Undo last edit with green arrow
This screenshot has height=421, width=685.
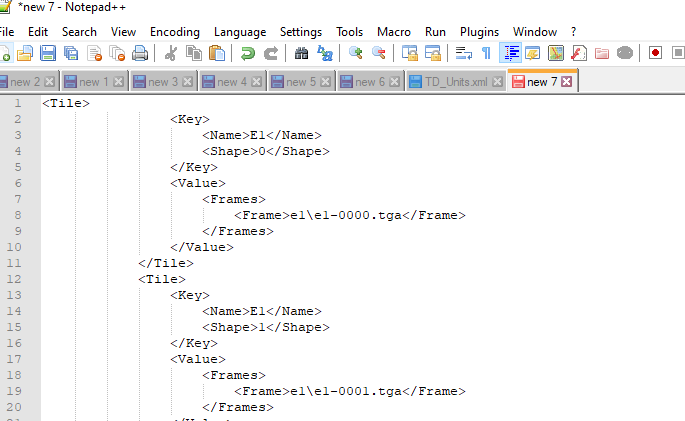(248, 53)
